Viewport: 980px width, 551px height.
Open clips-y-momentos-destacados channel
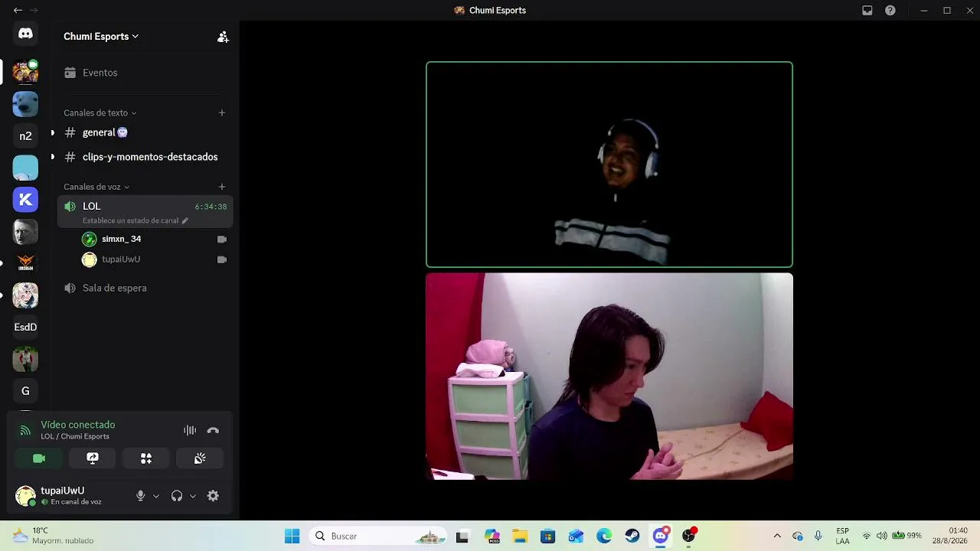[x=145, y=157]
